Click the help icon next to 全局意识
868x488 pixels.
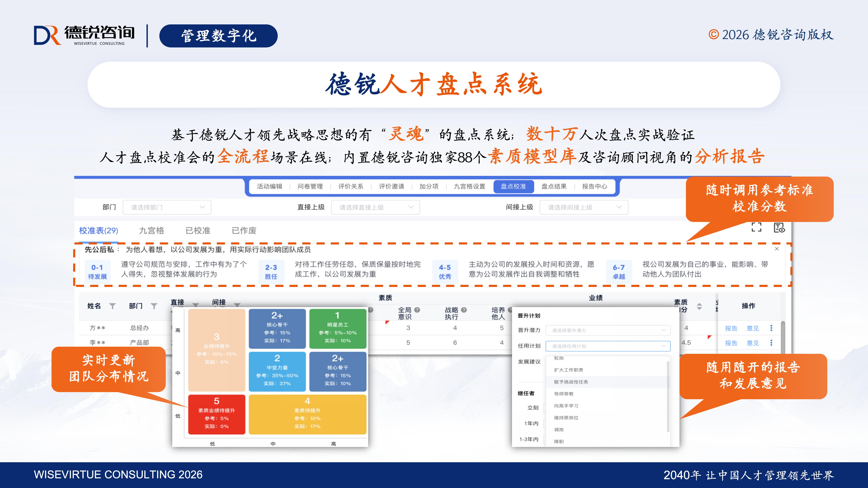click(417, 310)
